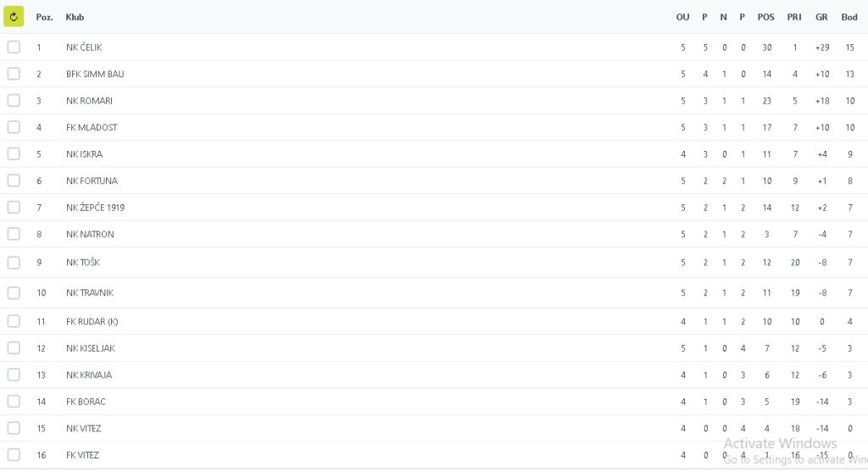Click the Poz. column header
The width and height of the screenshot is (868, 472).
[44, 17]
